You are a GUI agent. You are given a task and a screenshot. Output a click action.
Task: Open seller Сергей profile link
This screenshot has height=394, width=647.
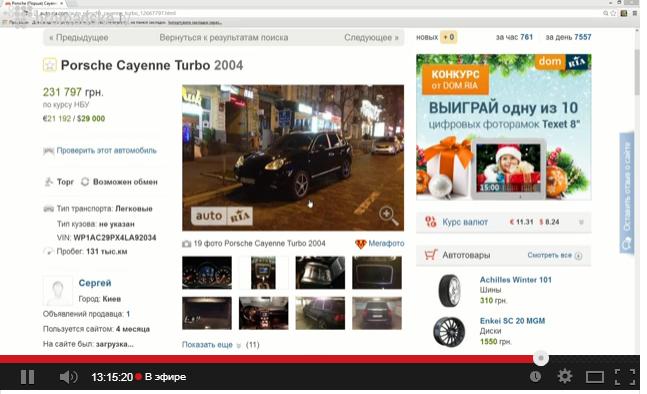pyautogui.click(x=95, y=283)
